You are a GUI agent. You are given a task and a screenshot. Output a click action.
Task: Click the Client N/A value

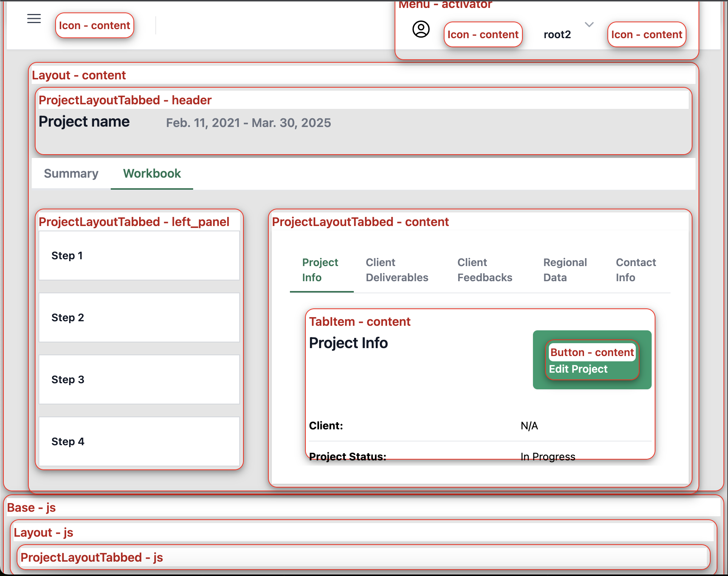(x=528, y=426)
